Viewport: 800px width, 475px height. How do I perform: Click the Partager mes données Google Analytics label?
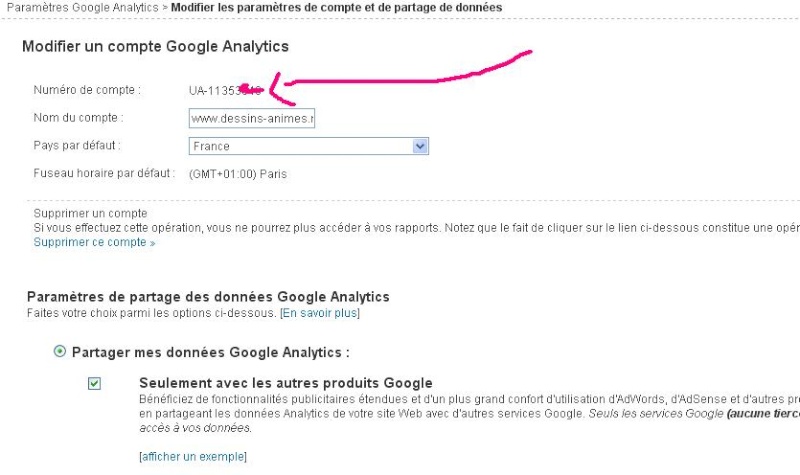[211, 353]
